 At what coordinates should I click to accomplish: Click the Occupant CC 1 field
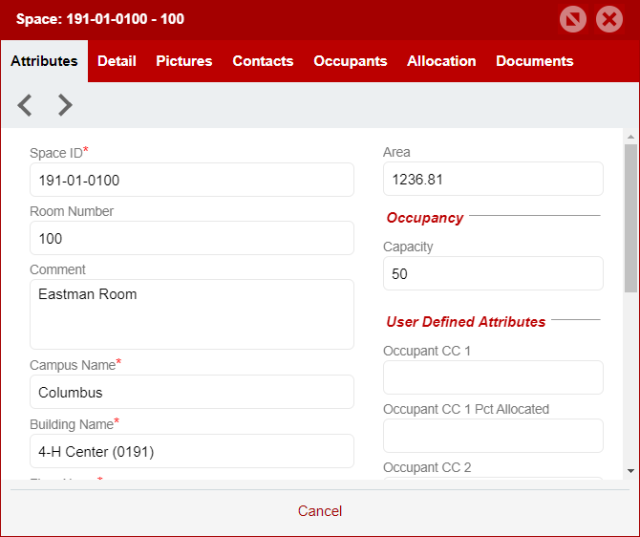(x=493, y=377)
